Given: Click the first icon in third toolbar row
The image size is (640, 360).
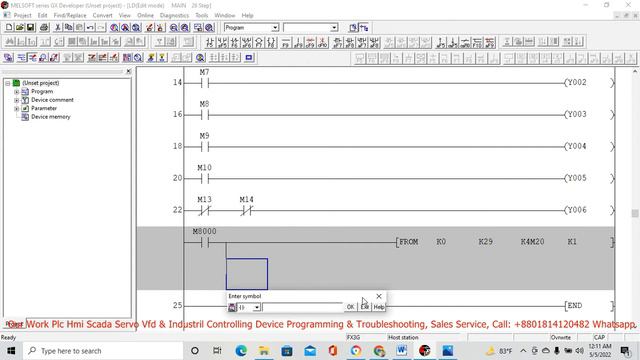Looking at the screenshot, I should (x=8, y=58).
